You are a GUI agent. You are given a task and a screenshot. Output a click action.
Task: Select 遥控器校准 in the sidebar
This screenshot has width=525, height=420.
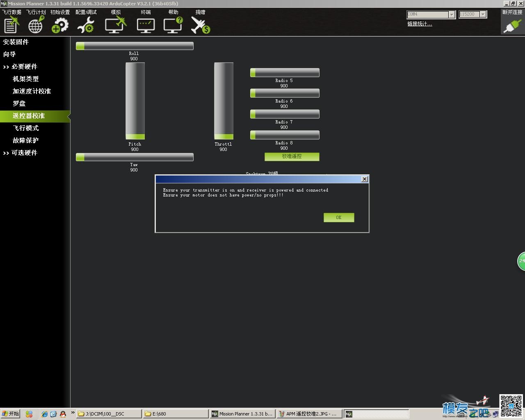(x=34, y=116)
